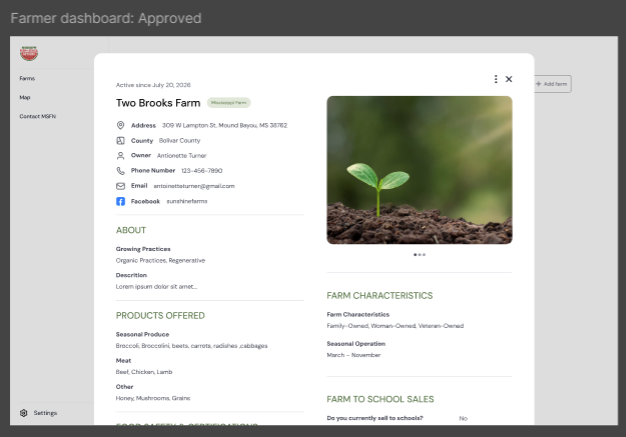This screenshot has height=437, width=626.
Task: Click the PRODUCTS OFFERED heading
Action: click(160, 316)
